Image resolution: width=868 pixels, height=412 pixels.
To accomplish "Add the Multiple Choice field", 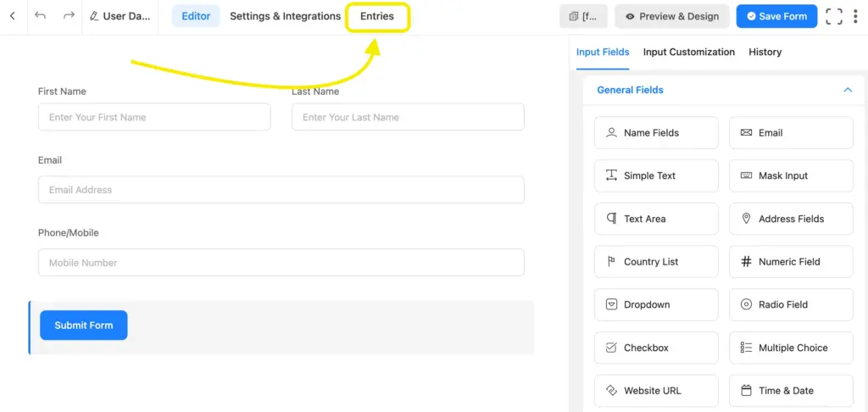I will coord(791,348).
